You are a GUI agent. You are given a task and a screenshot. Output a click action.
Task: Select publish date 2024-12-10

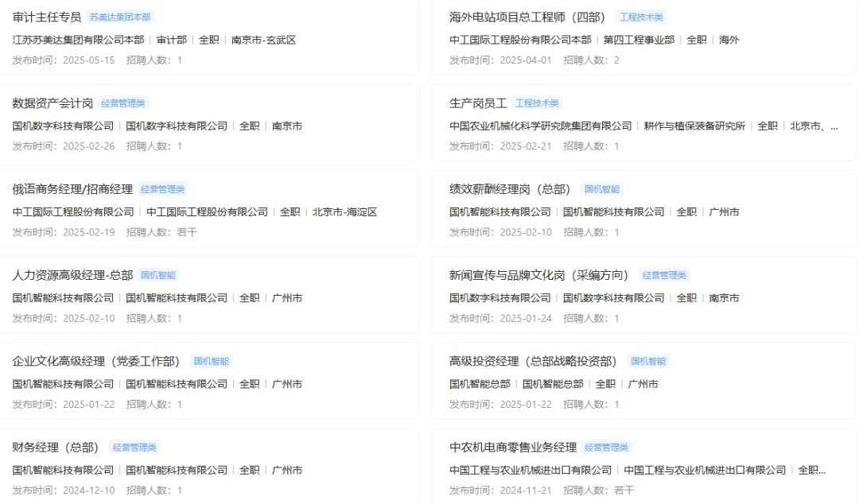(89, 490)
